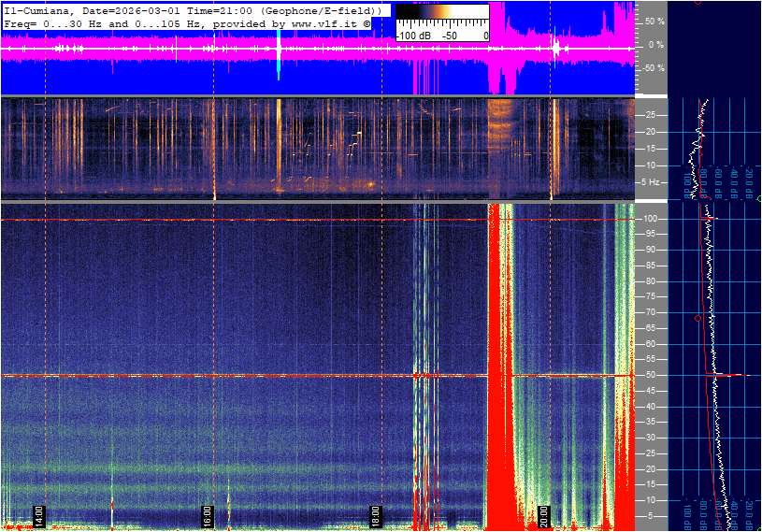Screen dimensions: 762x532
Task: Click the cyan spike in the waveform
Action: [279, 54]
